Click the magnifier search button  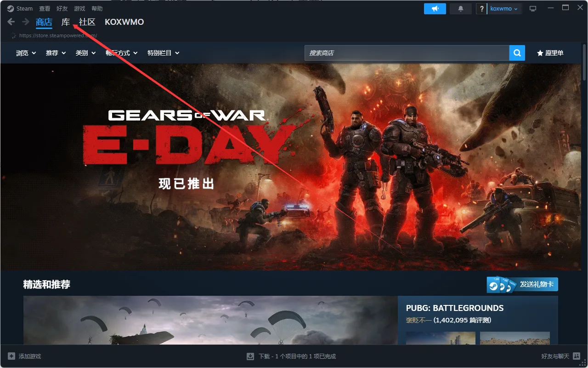(517, 53)
